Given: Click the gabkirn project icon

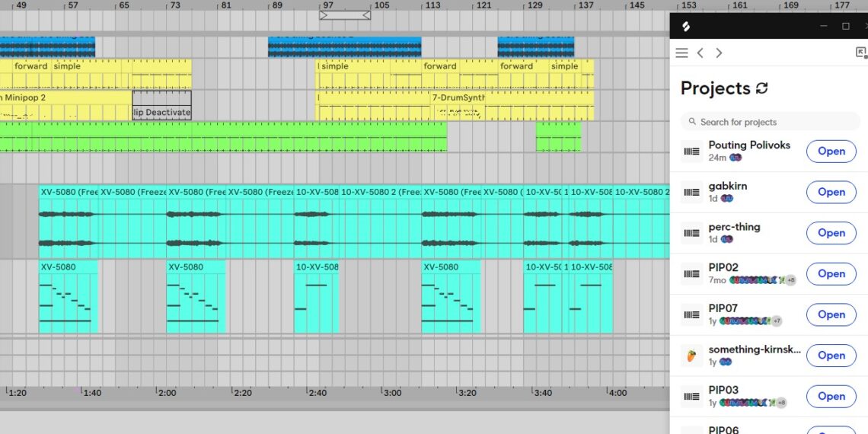Looking at the screenshot, I should coord(692,192).
